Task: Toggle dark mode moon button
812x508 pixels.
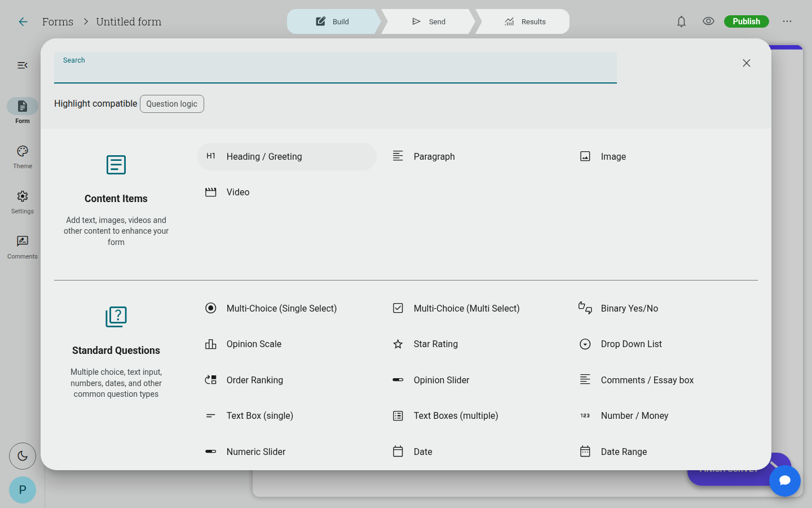Action: [23, 456]
